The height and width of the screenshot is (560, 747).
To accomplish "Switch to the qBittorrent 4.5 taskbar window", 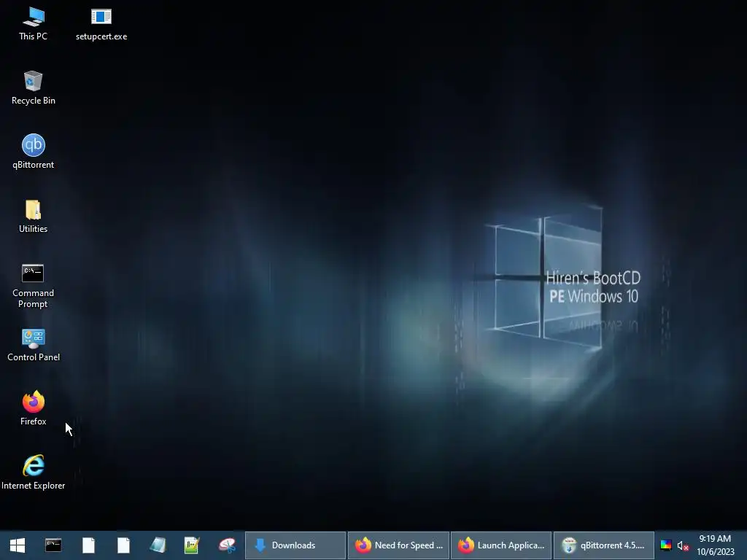I will (x=603, y=545).
